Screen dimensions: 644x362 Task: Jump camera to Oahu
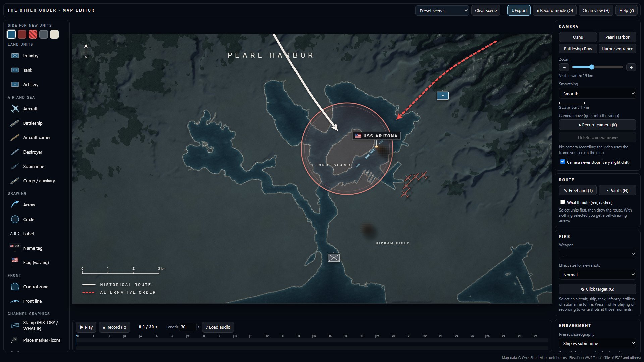(578, 37)
